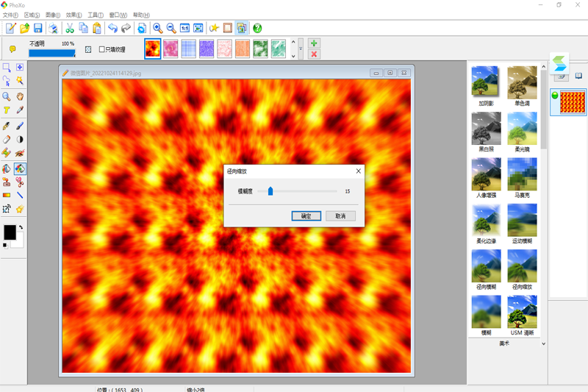
Task: Select the Lasso selection tool
Action: 7,81
